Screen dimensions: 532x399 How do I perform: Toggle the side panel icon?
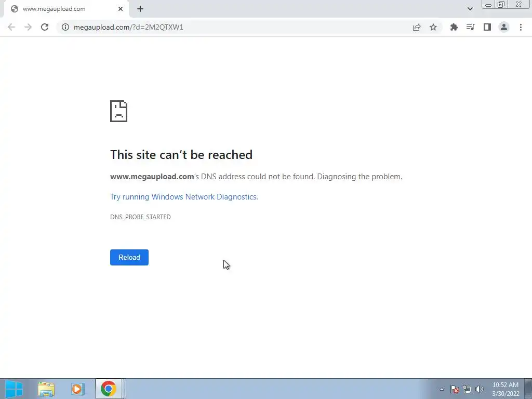pos(487,27)
